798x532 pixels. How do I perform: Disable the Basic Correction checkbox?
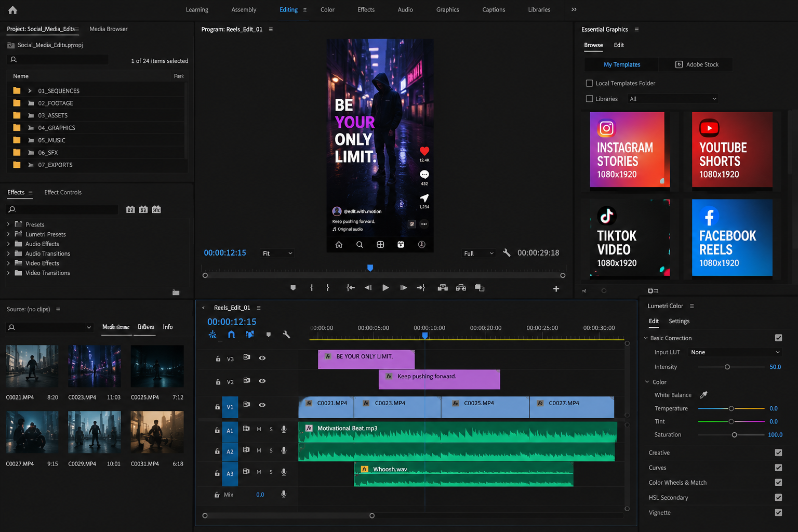(778, 338)
